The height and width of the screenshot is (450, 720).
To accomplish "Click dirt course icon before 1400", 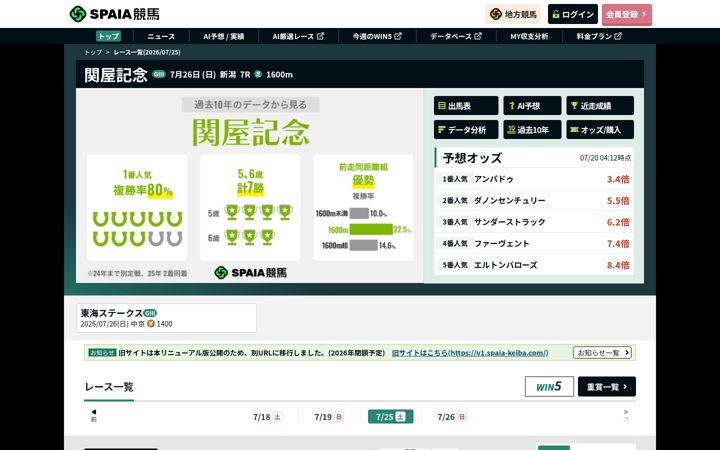I will [x=151, y=324].
